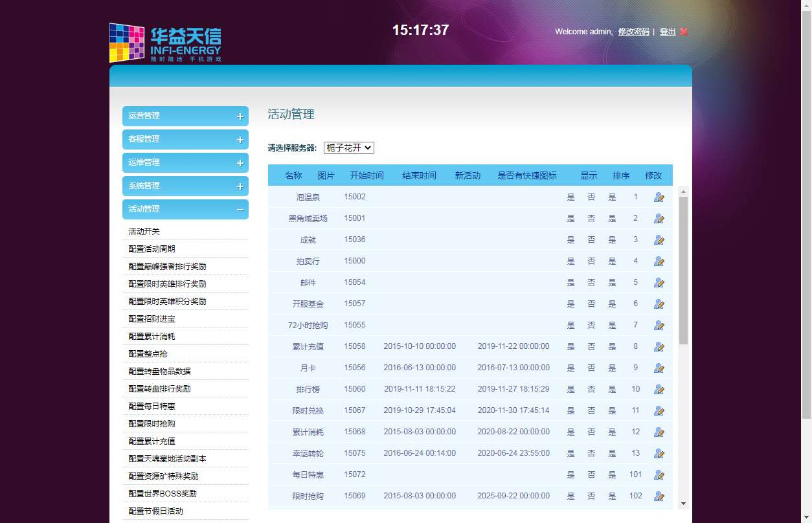The image size is (812, 523).
Task: Click the 排序 column header
Action: [621, 175]
